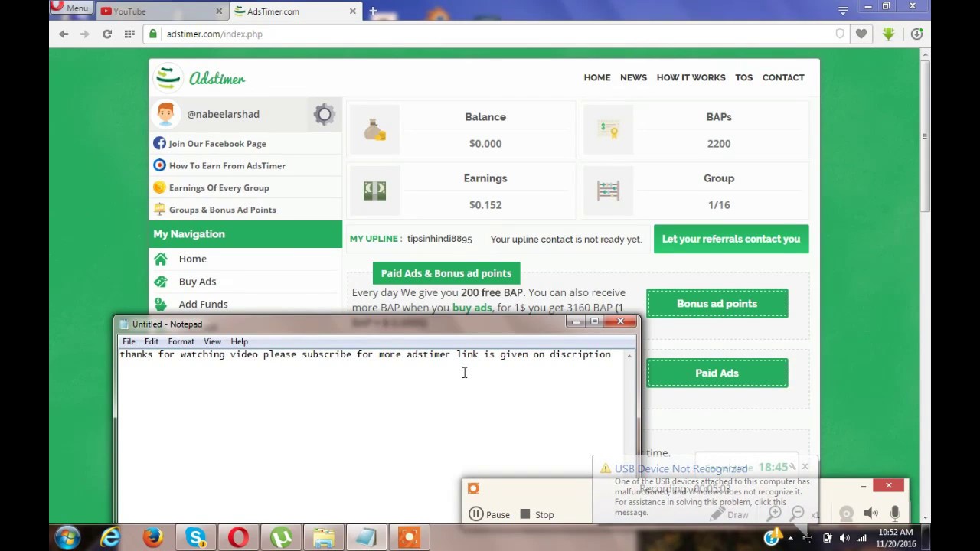This screenshot has width=980, height=551.
Task: Click inside the Notepad text area
Action: pos(371,436)
